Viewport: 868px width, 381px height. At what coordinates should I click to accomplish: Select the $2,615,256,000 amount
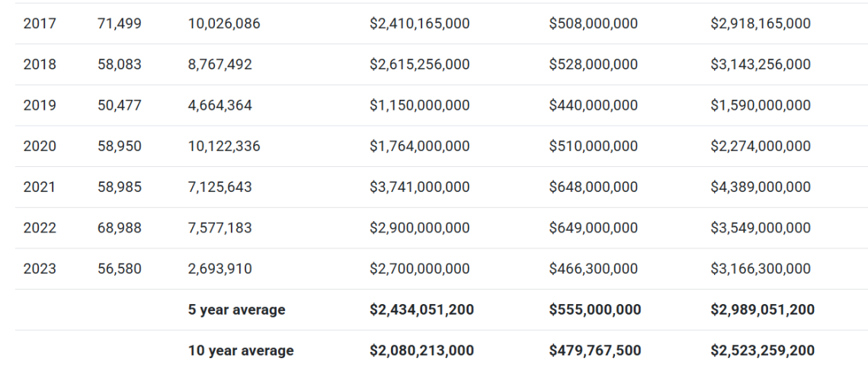click(x=419, y=65)
